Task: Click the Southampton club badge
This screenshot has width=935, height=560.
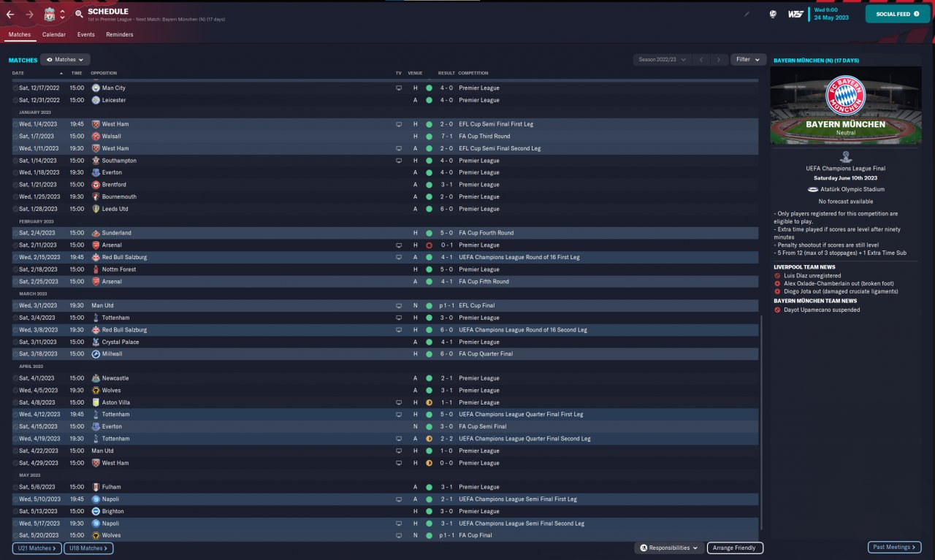Action: (x=96, y=161)
